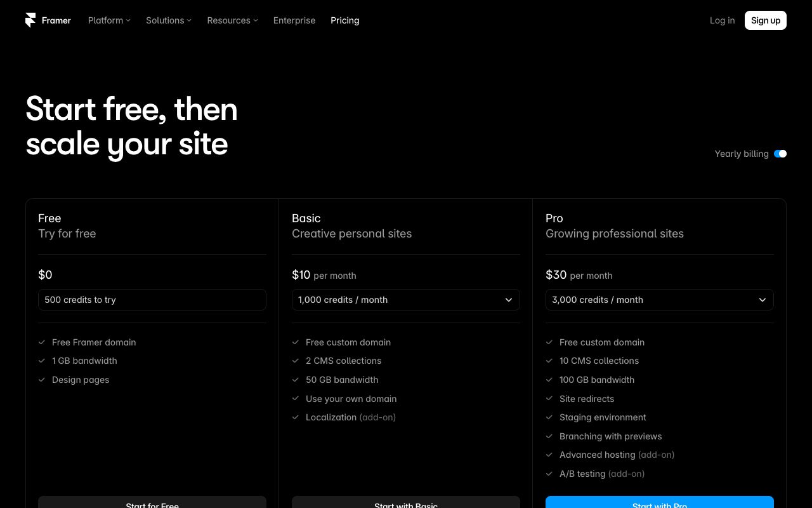Click the Free Framer domain feature text

(94, 342)
